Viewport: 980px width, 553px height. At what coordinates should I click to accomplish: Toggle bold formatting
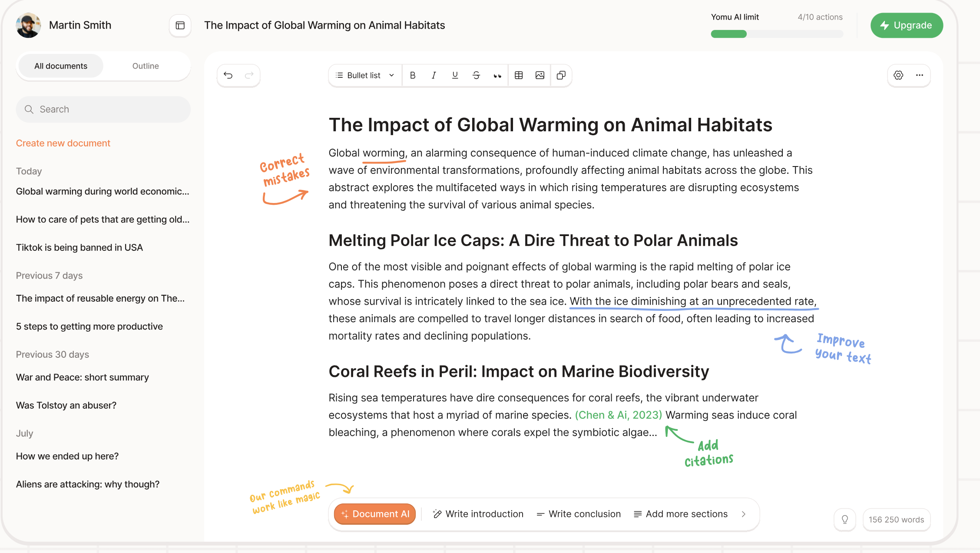tap(413, 75)
